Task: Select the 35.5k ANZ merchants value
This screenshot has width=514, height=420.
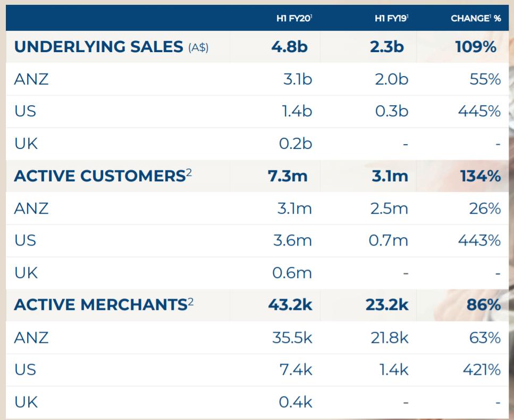Action: (x=292, y=338)
